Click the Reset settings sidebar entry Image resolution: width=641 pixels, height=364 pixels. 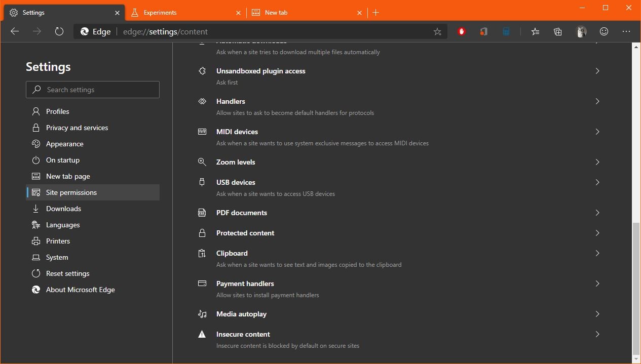(x=68, y=273)
